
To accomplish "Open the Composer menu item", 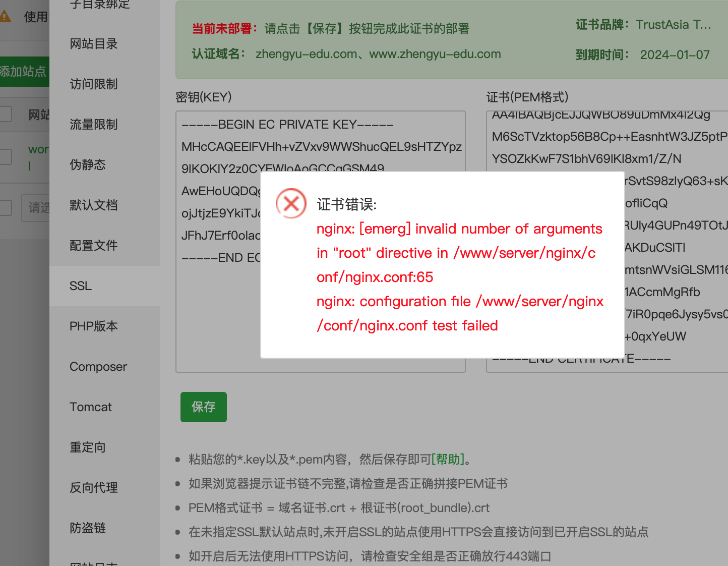I will coord(98,366).
